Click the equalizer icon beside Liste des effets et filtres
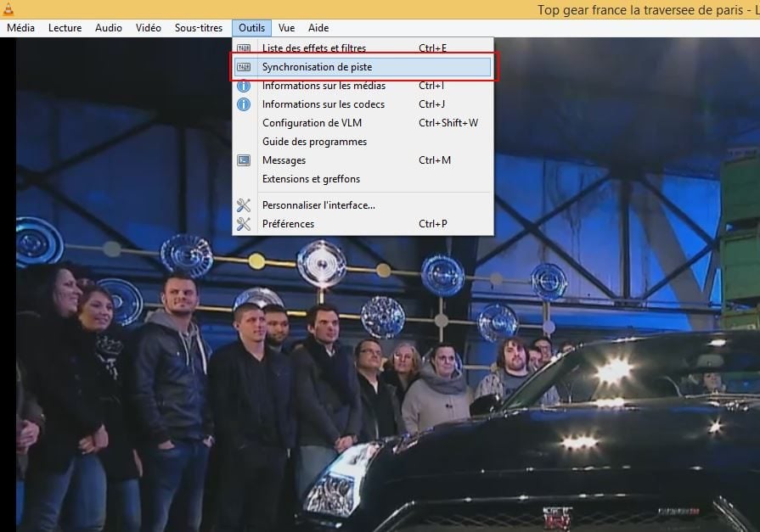This screenshot has height=532, width=760. pyautogui.click(x=244, y=48)
